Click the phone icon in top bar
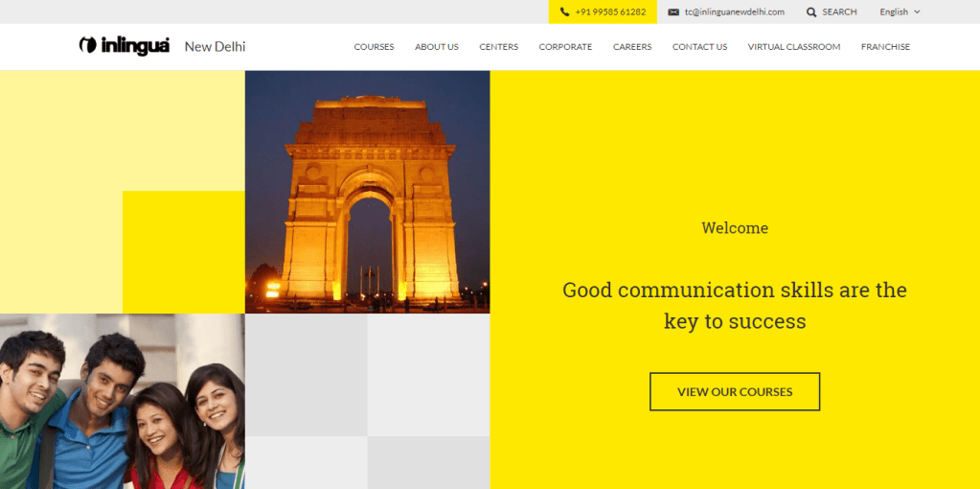 (564, 12)
